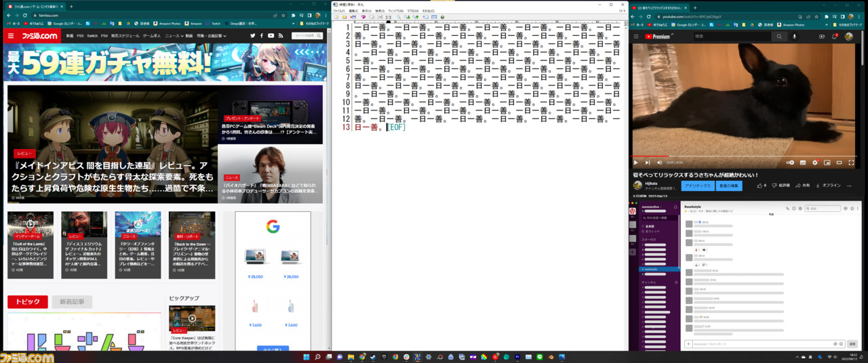868x363 pixels.
Task: Open a new tab in the Famitsu browser window
Action: (71, 6)
